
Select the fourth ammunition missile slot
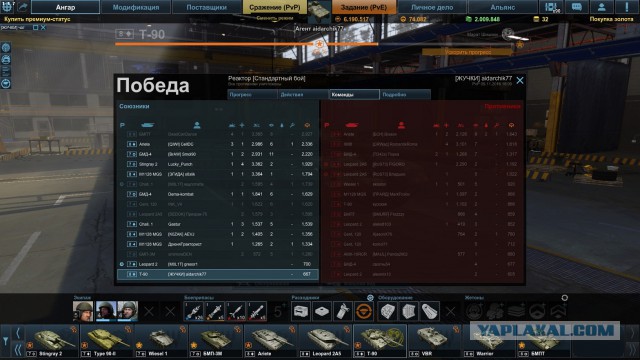[257, 311]
